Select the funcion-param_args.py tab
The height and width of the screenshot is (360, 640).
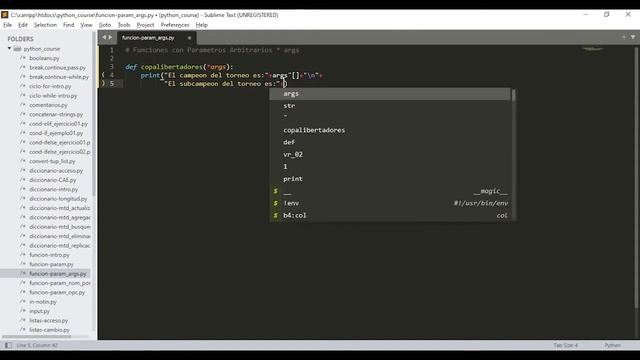point(148,38)
